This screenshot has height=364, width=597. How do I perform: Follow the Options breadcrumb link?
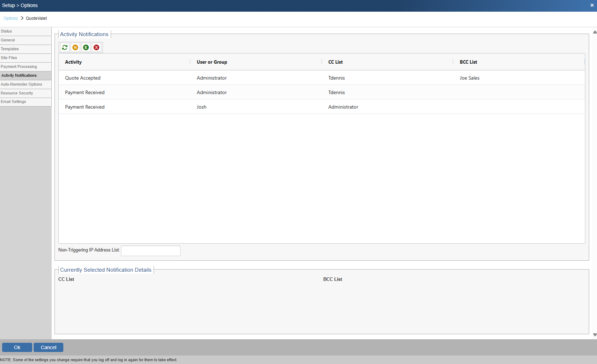tap(11, 18)
